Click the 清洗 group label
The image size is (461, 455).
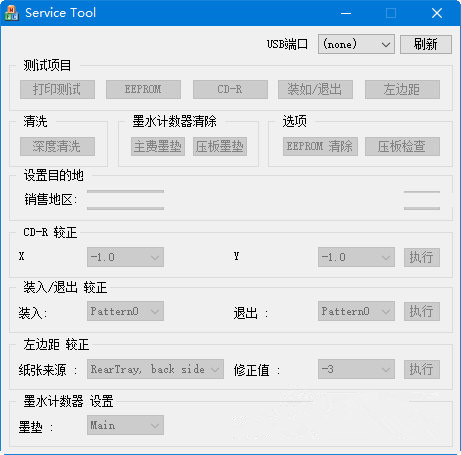(x=35, y=121)
